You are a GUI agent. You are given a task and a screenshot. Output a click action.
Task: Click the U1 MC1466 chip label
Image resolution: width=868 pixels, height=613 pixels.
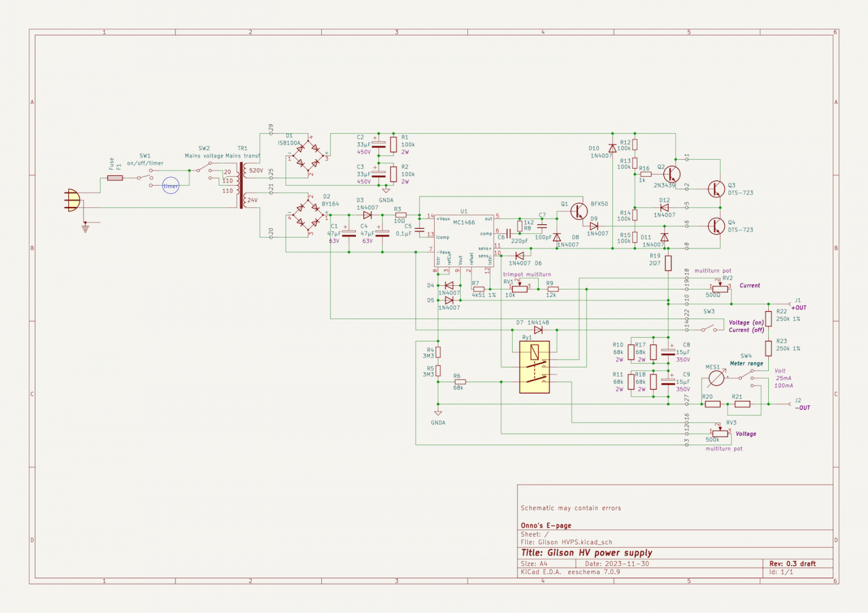tap(464, 222)
